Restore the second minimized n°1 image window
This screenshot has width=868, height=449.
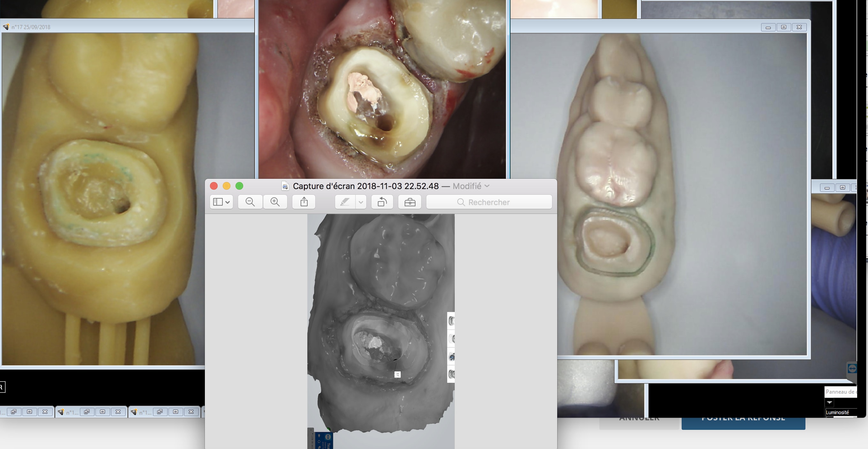pos(86,412)
